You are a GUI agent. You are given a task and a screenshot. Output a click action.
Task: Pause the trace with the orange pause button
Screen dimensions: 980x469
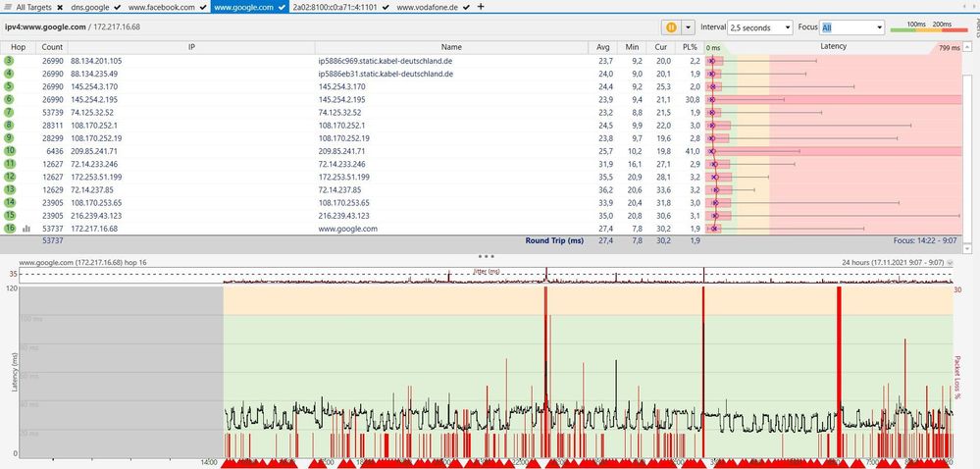671,27
